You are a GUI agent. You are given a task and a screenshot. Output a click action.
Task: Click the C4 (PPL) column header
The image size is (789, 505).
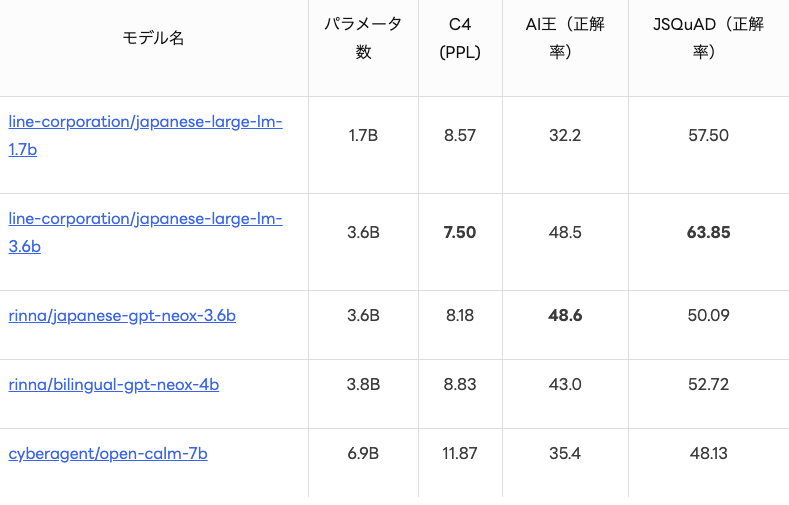pyautogui.click(x=460, y=38)
